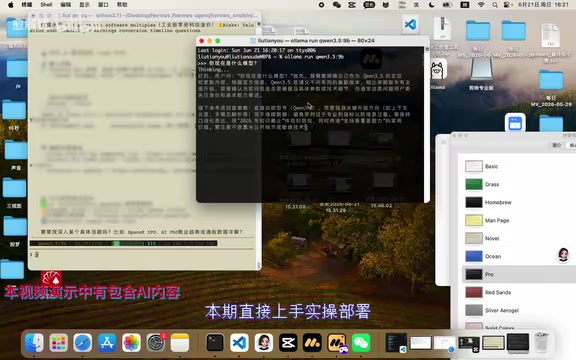Open WeChat from the dock

(x=361, y=343)
